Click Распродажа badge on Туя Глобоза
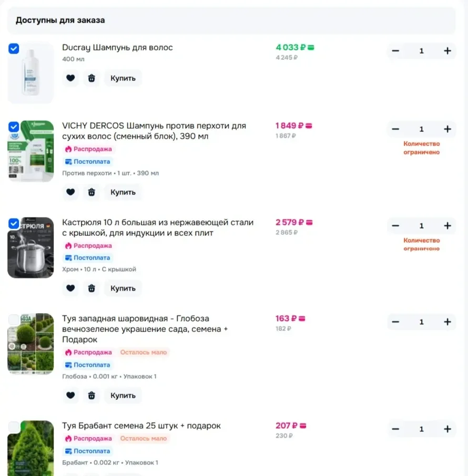 [x=88, y=352]
